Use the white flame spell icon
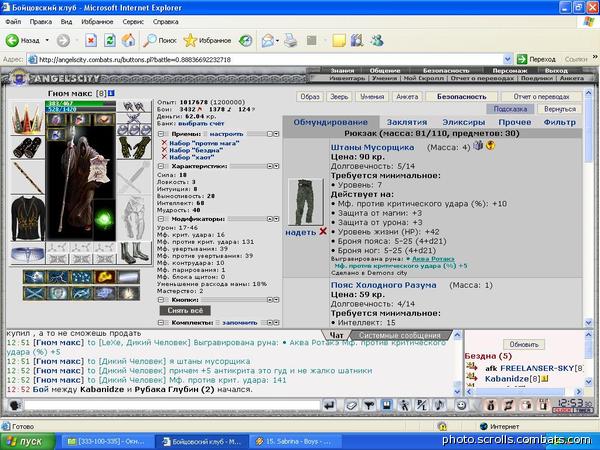Viewport: 600px width, 450px height. [x=128, y=293]
